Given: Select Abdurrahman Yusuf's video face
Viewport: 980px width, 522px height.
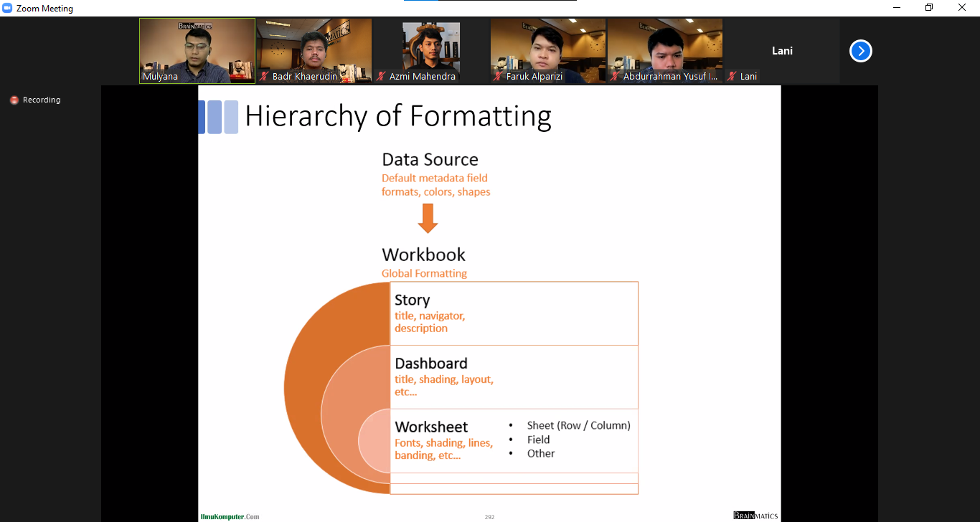Looking at the screenshot, I should coord(664,47).
